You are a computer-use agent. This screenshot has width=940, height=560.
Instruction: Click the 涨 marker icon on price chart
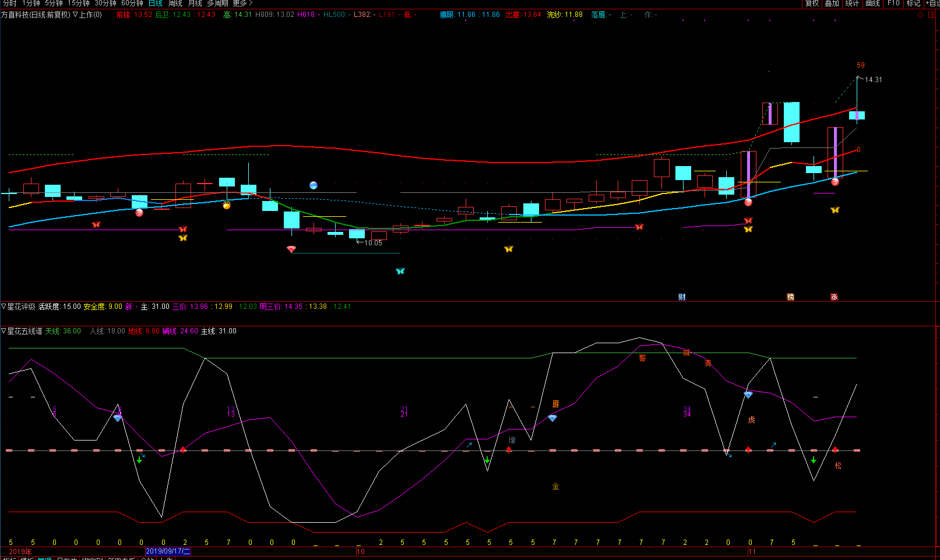point(834,297)
